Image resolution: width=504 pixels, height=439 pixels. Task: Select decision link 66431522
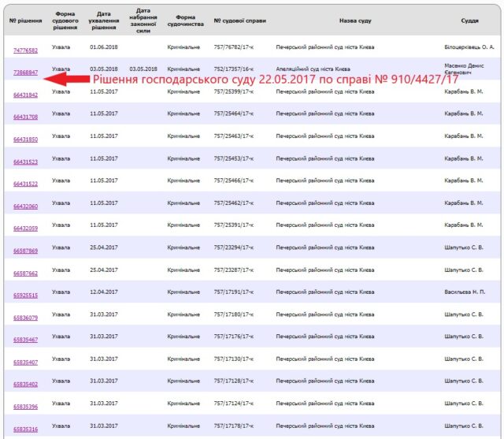(25, 184)
